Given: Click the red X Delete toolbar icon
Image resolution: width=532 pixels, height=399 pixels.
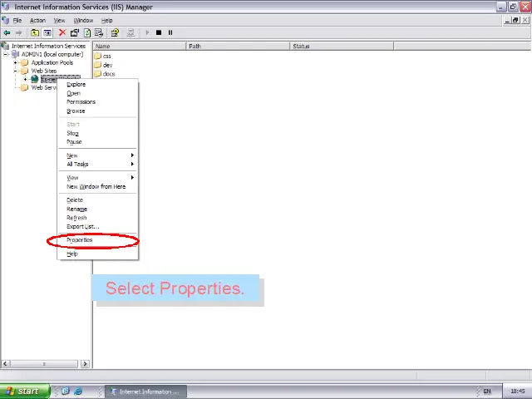Looking at the screenshot, I should coord(62,32).
